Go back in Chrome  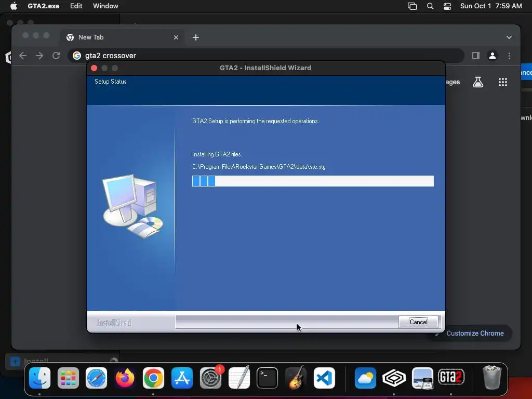coord(23,56)
